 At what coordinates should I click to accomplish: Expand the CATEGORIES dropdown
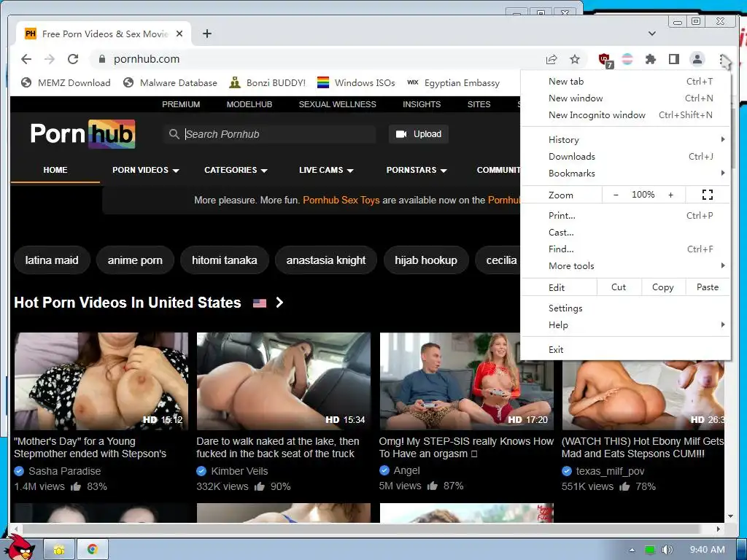(x=236, y=170)
